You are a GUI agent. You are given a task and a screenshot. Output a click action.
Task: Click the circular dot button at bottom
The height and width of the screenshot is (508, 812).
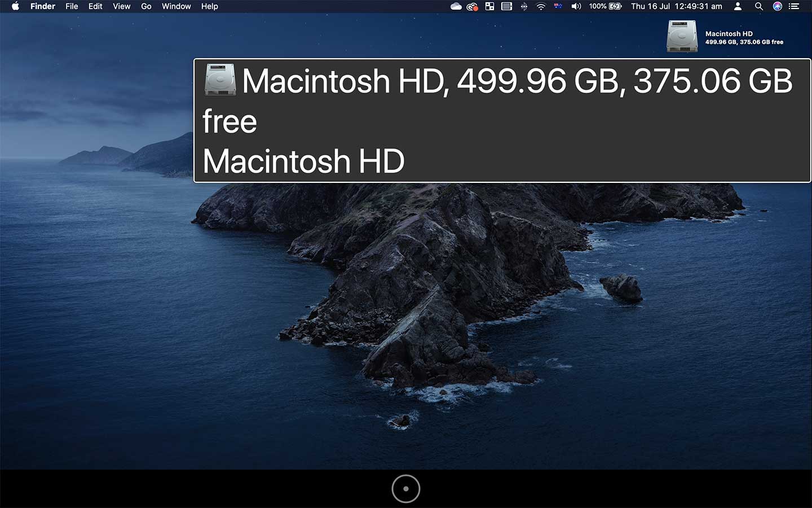pyautogui.click(x=406, y=489)
